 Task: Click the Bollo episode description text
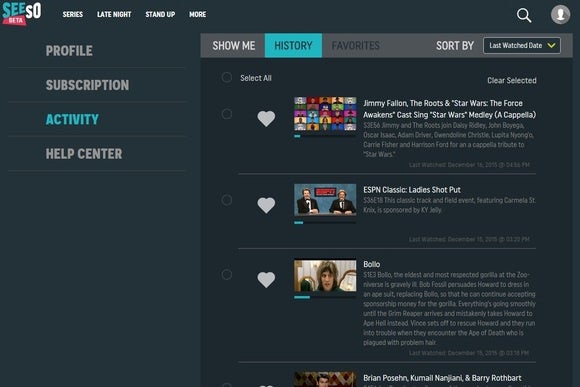449,309
